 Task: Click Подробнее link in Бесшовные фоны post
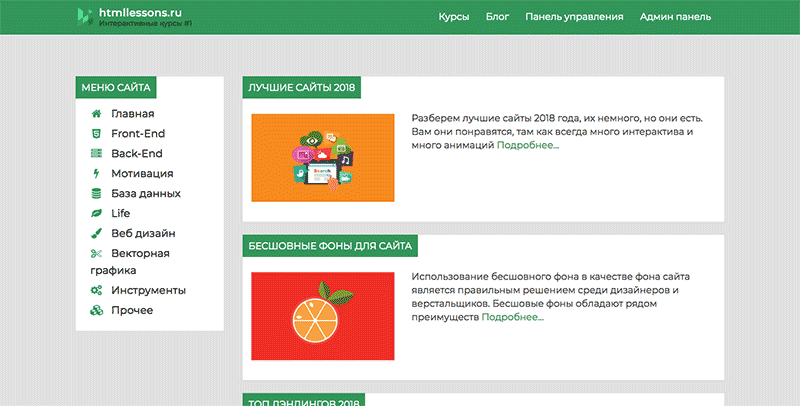coord(512,317)
